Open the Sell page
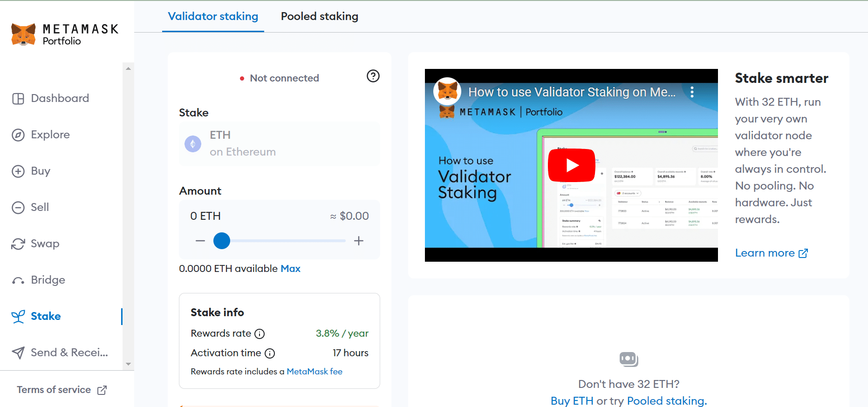This screenshot has width=868, height=407. (40, 207)
